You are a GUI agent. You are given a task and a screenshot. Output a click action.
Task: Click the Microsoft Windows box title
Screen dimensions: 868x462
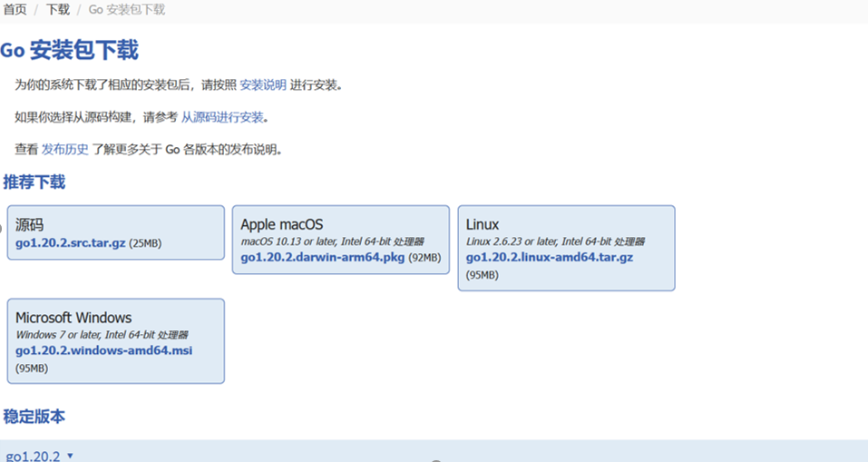(73, 318)
